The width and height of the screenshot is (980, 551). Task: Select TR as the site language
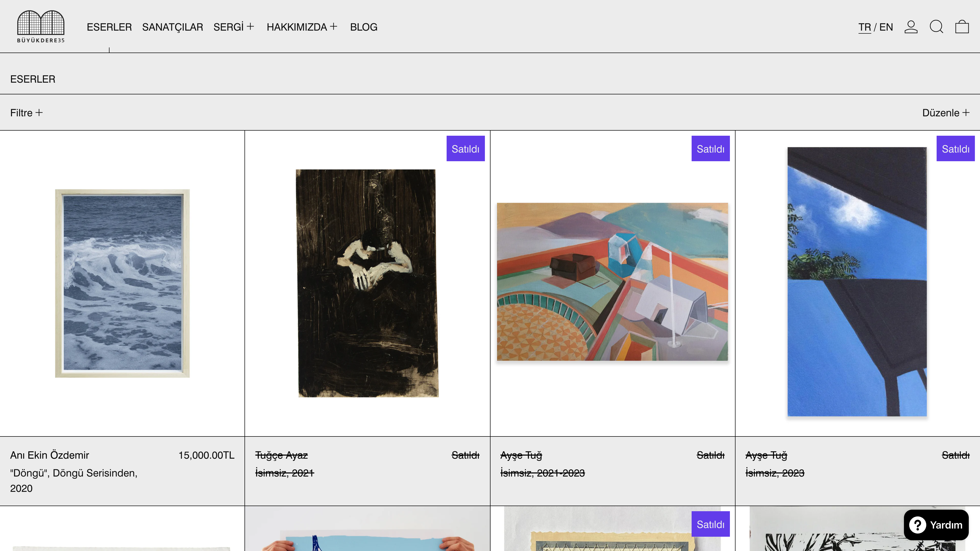[864, 27]
